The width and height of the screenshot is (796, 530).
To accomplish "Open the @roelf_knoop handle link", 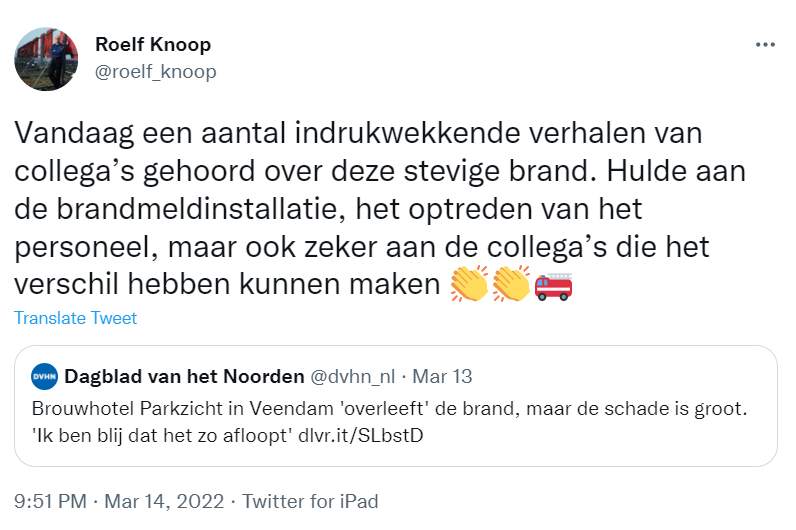I will [x=155, y=72].
